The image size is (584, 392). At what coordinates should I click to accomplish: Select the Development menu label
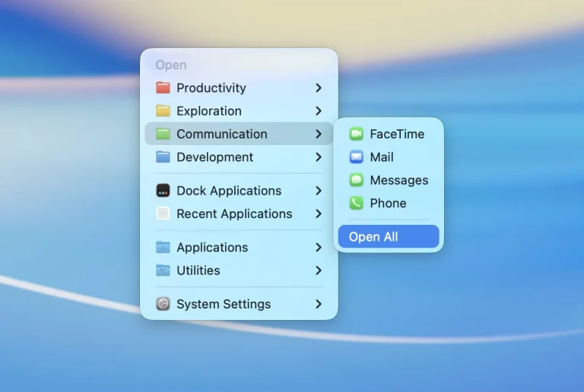click(215, 157)
